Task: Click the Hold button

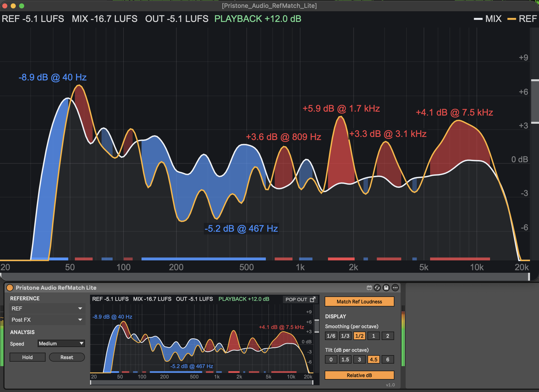Action: [28, 357]
